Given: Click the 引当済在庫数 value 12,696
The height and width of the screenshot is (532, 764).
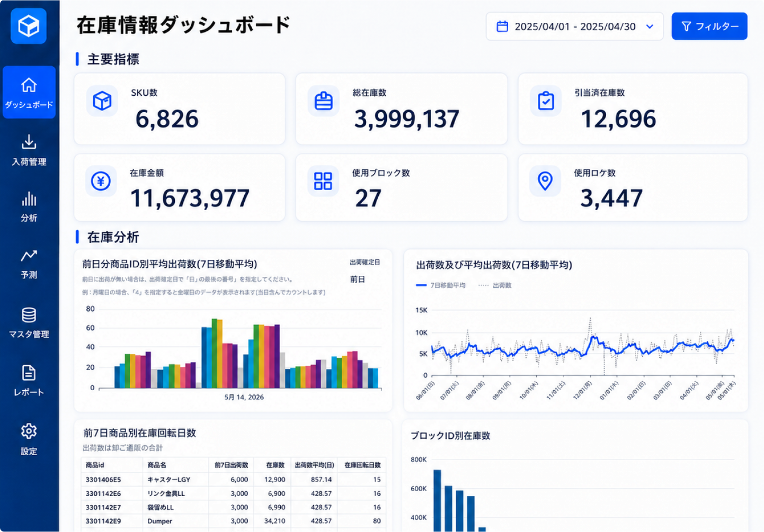Looking at the screenshot, I should 619,119.
